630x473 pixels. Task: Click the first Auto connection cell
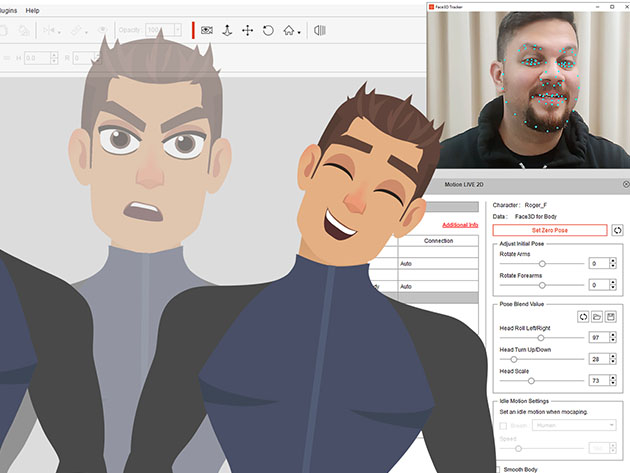[438, 264]
